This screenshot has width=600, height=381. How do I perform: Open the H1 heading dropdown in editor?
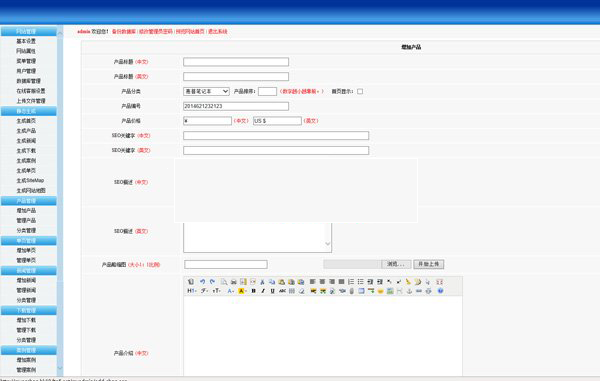point(192,291)
